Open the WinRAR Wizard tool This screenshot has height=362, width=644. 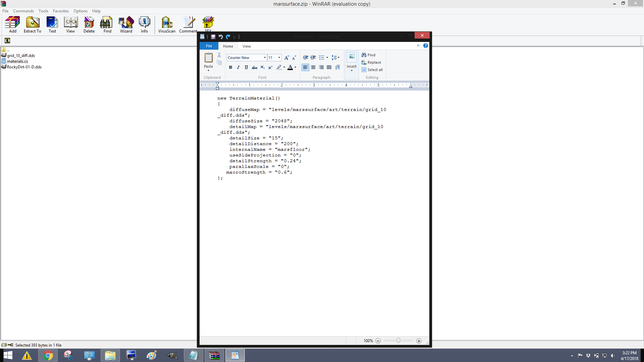pyautogui.click(x=126, y=25)
